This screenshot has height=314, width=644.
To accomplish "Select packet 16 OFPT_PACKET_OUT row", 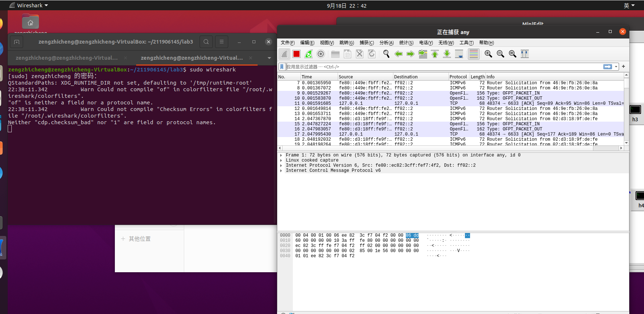I will (451, 129).
